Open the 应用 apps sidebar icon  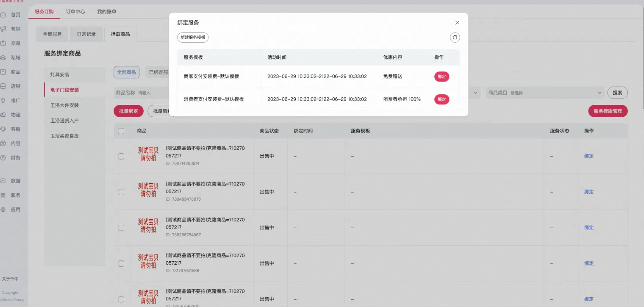tap(3, 210)
